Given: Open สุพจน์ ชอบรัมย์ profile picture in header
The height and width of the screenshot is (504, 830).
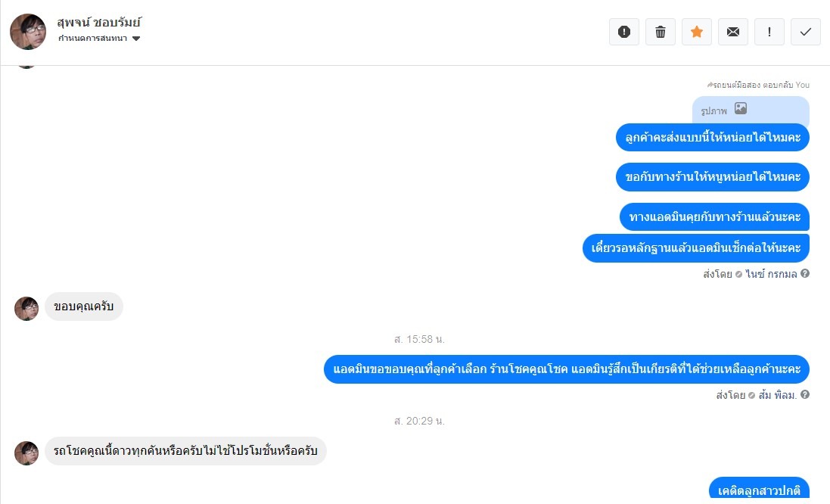Looking at the screenshot, I should [28, 32].
